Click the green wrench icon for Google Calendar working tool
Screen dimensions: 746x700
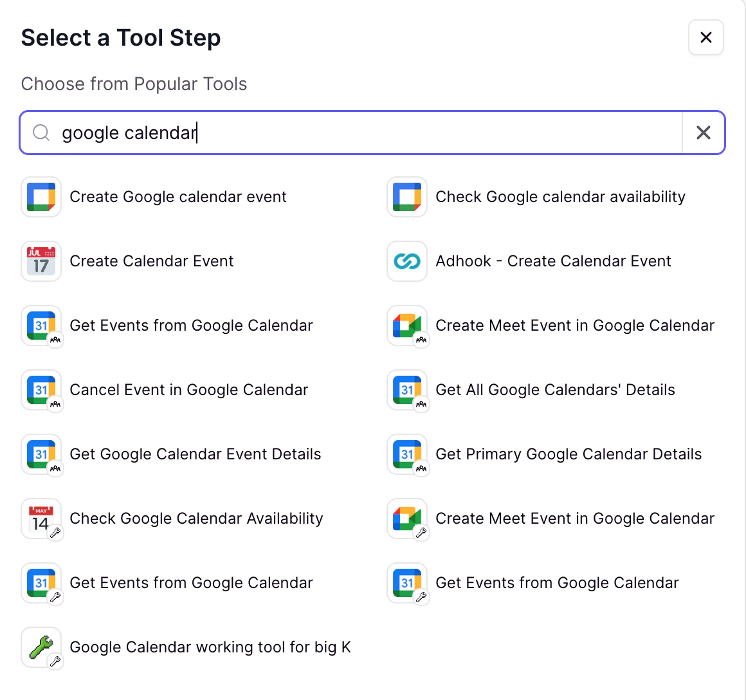(41, 647)
